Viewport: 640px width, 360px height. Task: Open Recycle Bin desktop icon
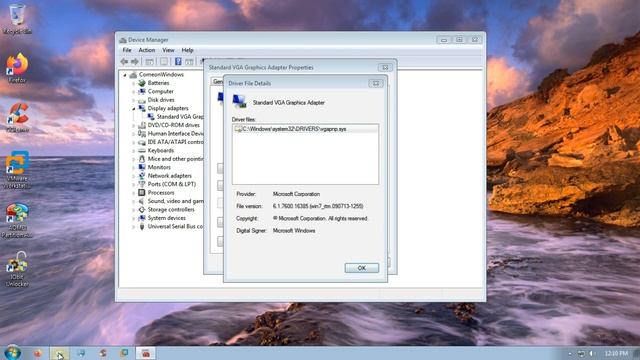pos(17,19)
